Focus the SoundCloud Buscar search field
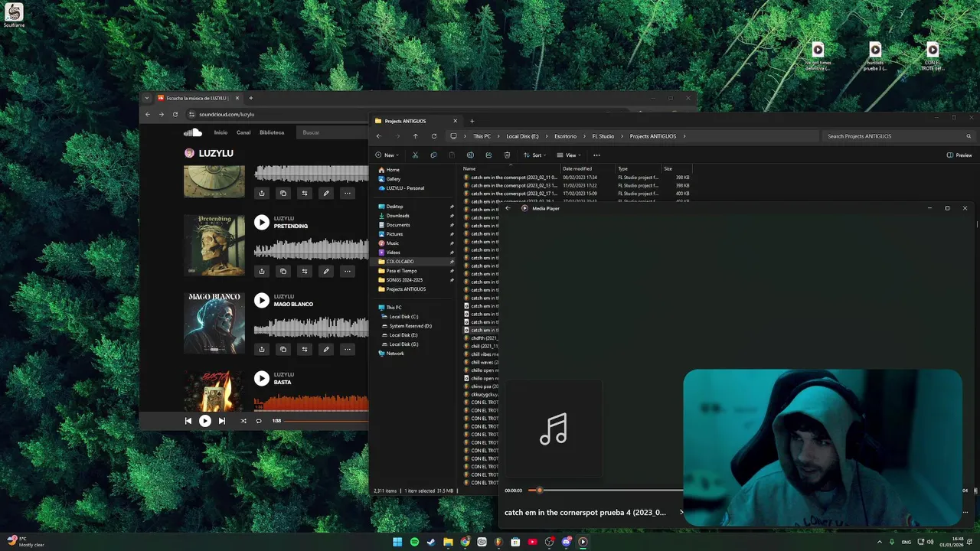Image resolution: width=980 pixels, height=551 pixels. pyautogui.click(x=333, y=132)
